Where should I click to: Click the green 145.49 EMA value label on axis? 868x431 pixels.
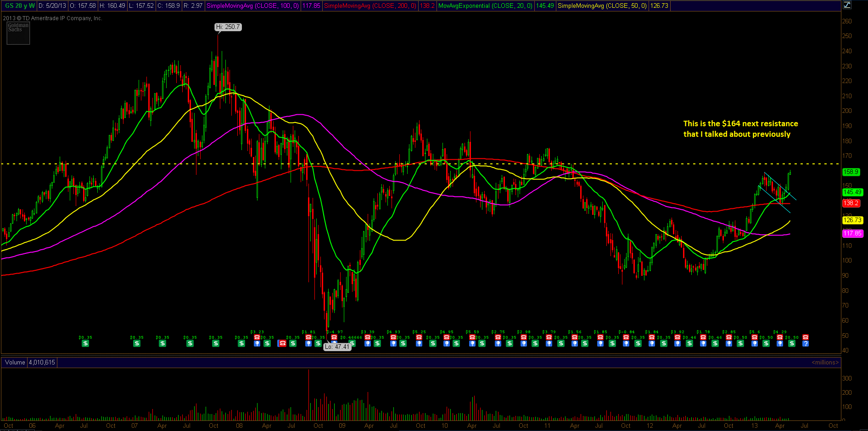click(853, 192)
